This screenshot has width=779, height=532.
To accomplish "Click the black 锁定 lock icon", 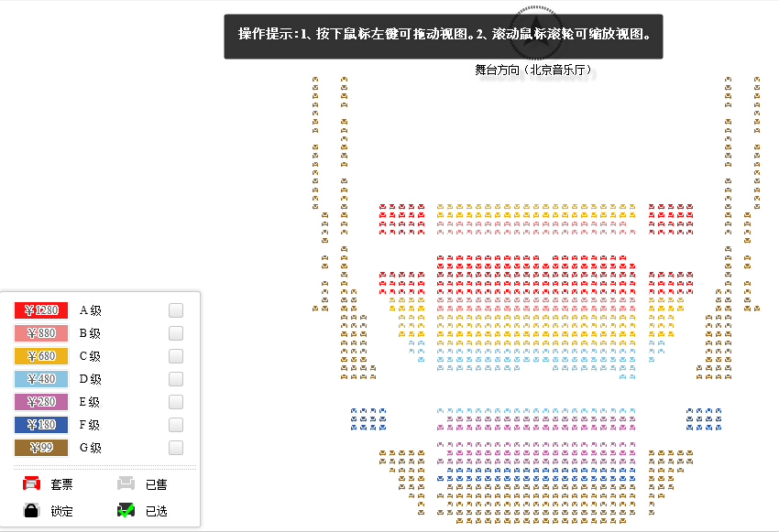I will [31, 510].
